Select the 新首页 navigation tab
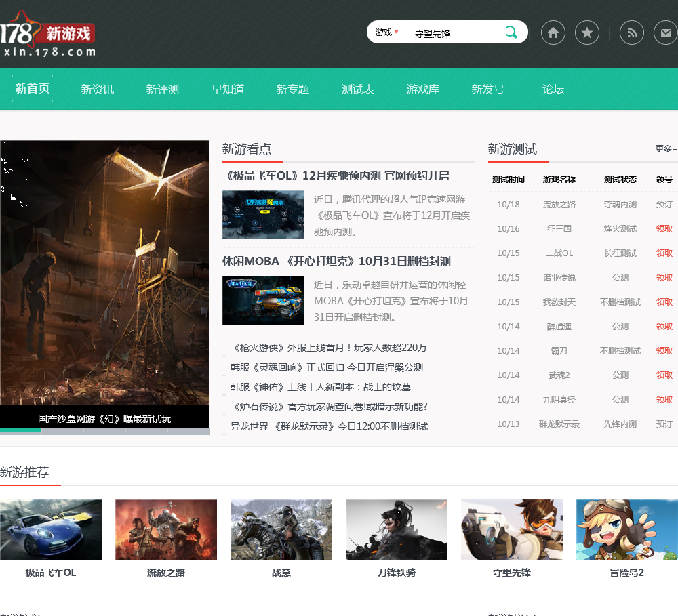Viewport: 678px width, 616px height. [33, 89]
